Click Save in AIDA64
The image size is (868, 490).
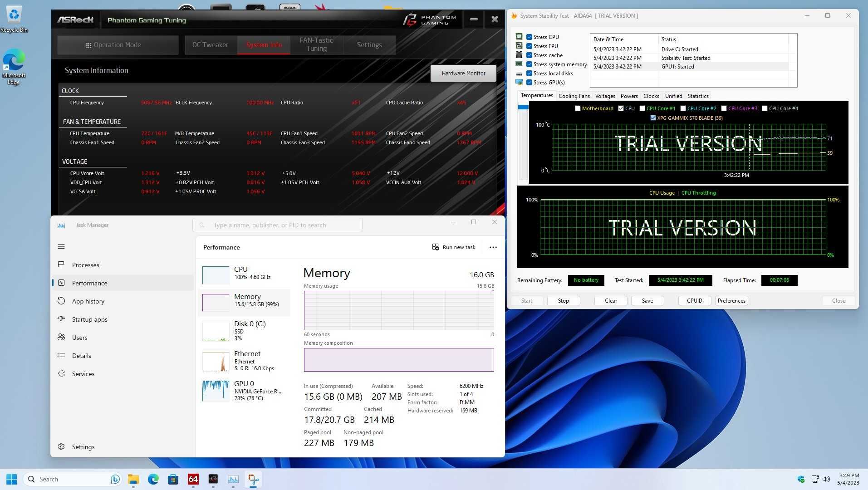[x=647, y=301]
